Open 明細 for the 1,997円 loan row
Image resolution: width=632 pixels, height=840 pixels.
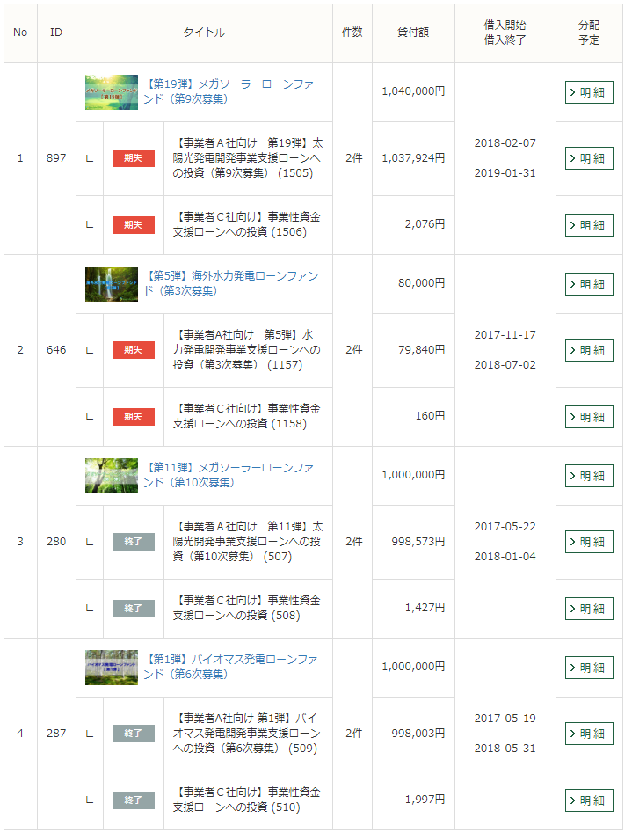(x=589, y=800)
